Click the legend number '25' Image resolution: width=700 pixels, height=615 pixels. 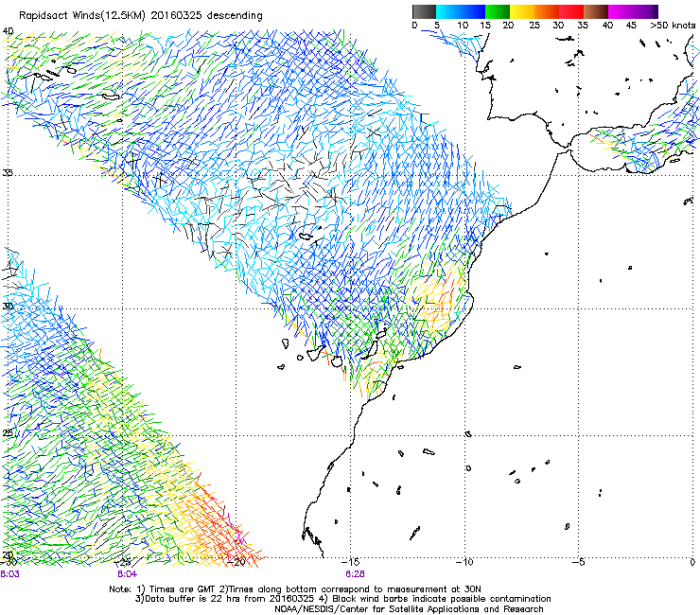click(534, 26)
